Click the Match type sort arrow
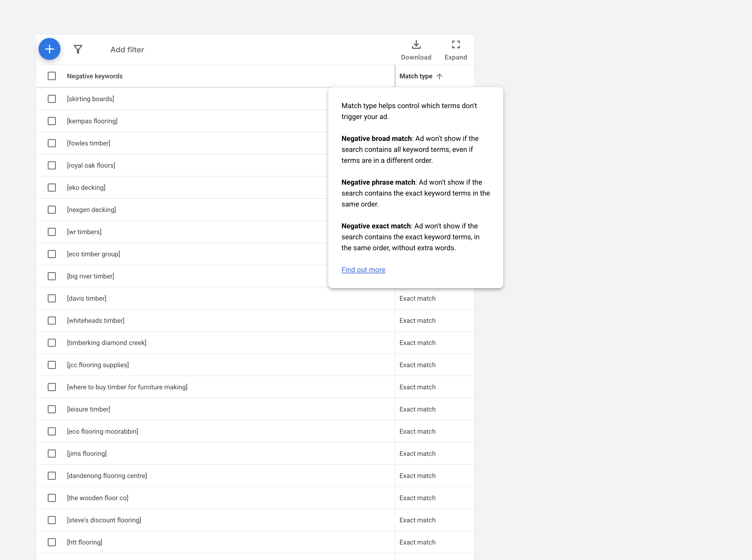 439,76
